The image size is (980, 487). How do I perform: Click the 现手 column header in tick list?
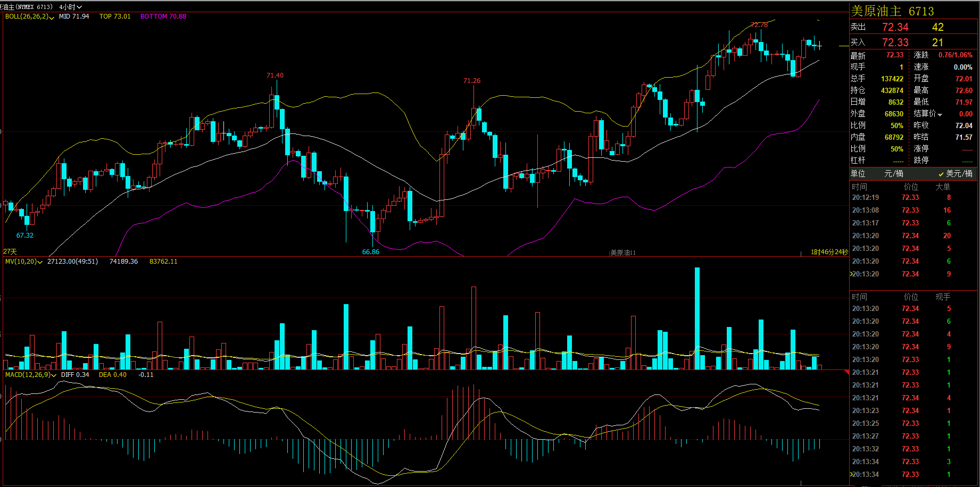942,297
